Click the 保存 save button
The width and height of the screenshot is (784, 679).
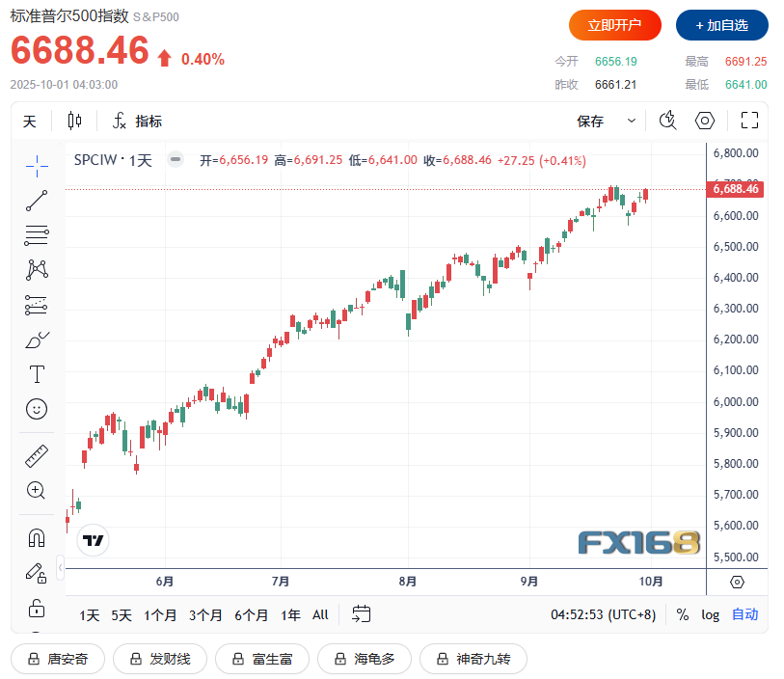click(x=590, y=121)
